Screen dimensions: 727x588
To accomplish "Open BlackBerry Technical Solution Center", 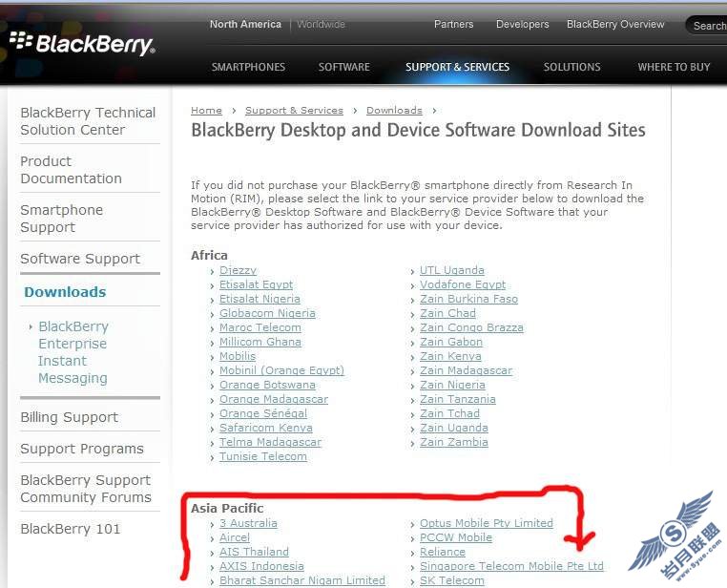I will pos(88,121).
